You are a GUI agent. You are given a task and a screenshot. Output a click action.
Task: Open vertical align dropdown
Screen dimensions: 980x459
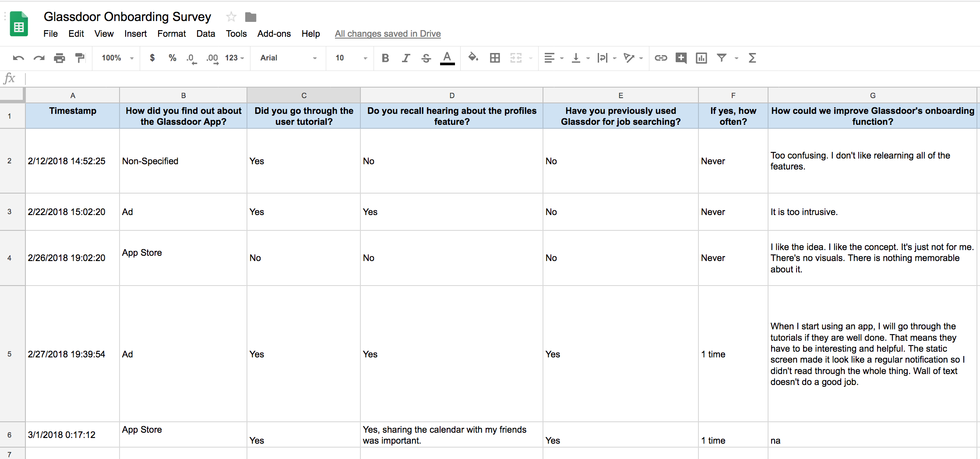point(581,58)
